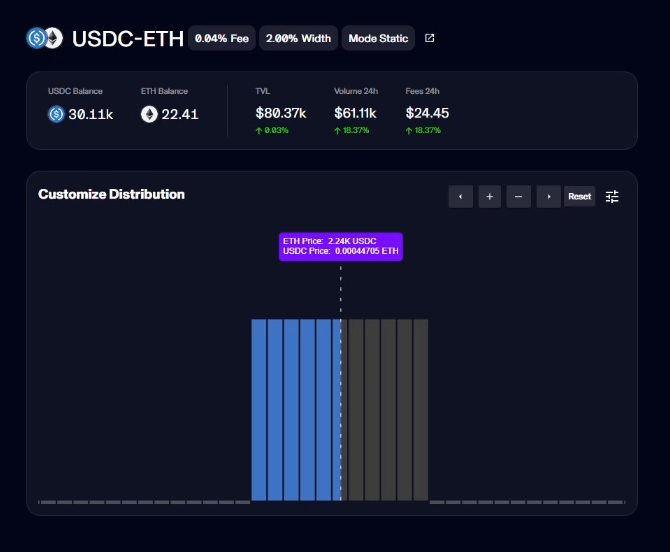Screen dimensions: 670x552
Task: Click the USDC-ETH pool title
Action: pyautogui.click(x=127, y=39)
